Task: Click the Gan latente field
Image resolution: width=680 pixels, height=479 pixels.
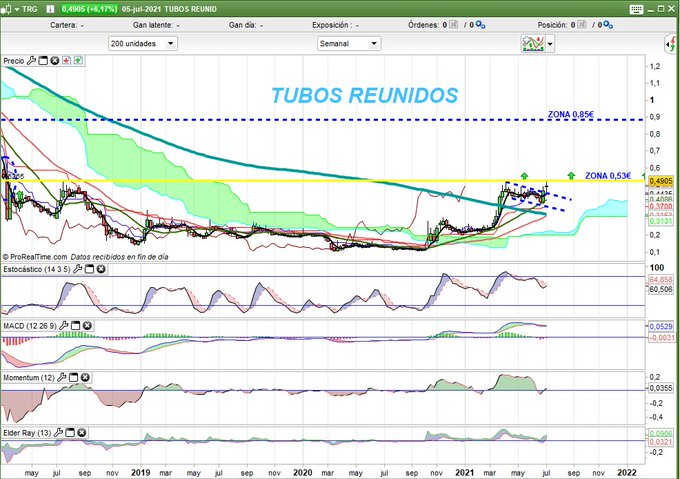Action: click(156, 25)
